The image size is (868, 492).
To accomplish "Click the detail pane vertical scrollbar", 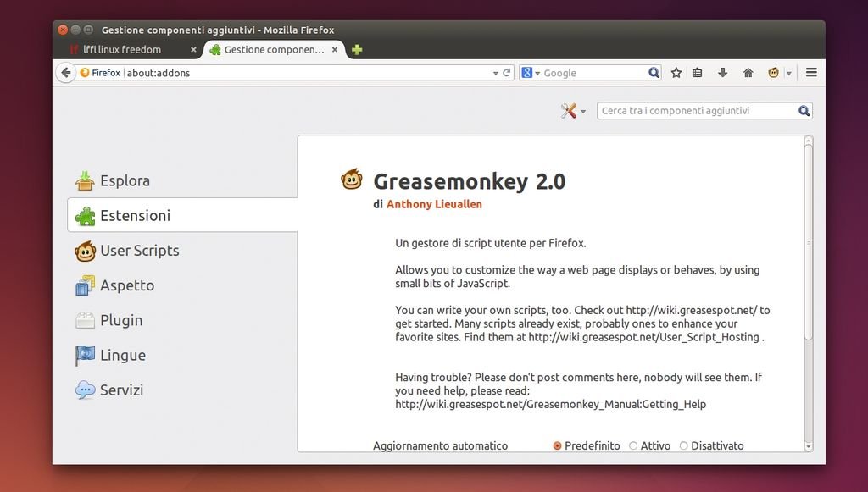I will (x=808, y=242).
